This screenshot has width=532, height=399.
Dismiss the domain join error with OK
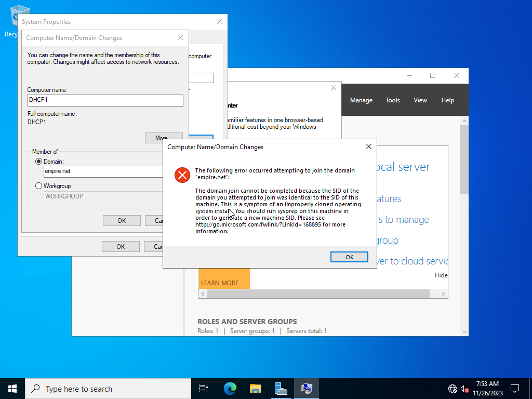(x=349, y=257)
